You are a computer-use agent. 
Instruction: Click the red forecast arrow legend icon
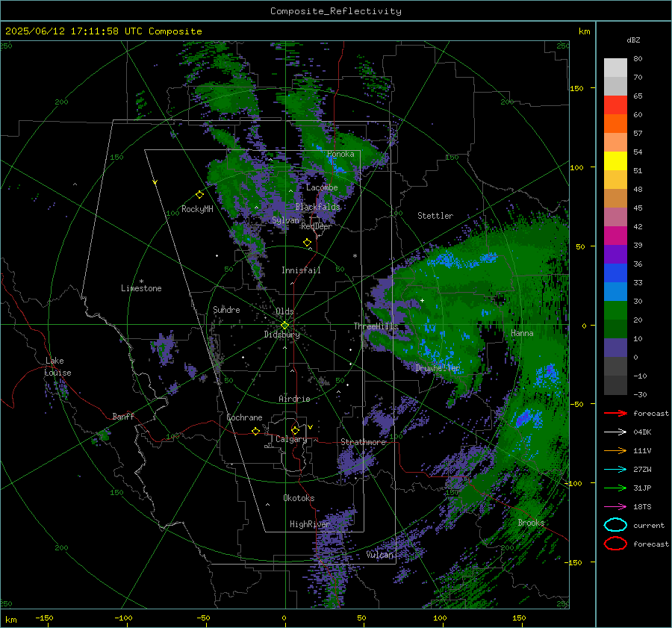tap(615, 413)
